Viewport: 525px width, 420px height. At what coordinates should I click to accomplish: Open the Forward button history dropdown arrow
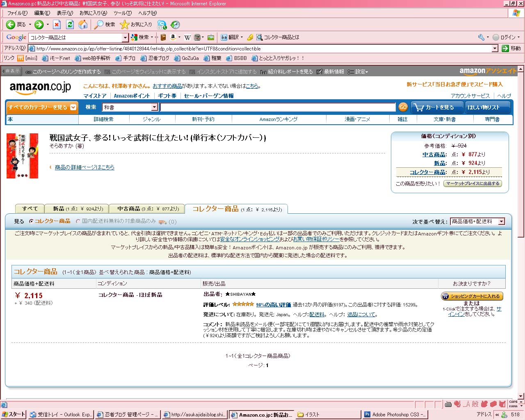click(x=48, y=25)
